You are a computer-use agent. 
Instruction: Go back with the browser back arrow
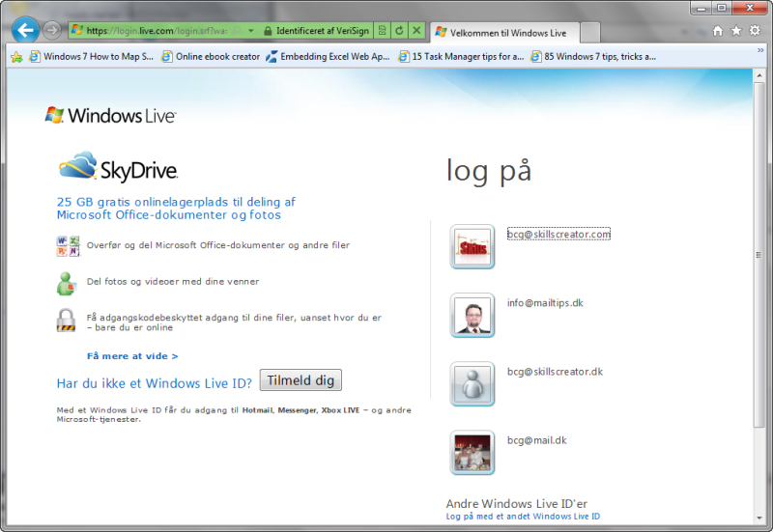pos(25,31)
